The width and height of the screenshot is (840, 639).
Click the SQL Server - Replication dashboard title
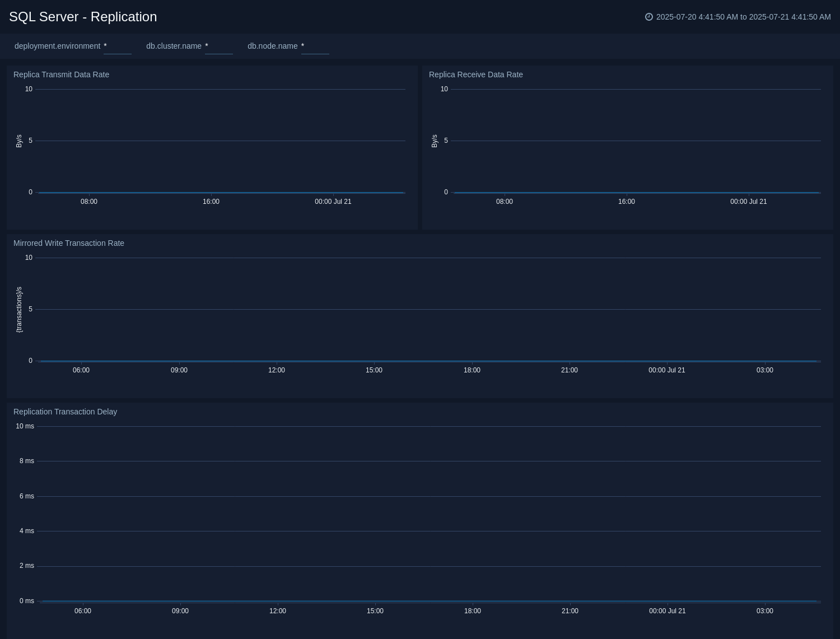[x=83, y=17]
